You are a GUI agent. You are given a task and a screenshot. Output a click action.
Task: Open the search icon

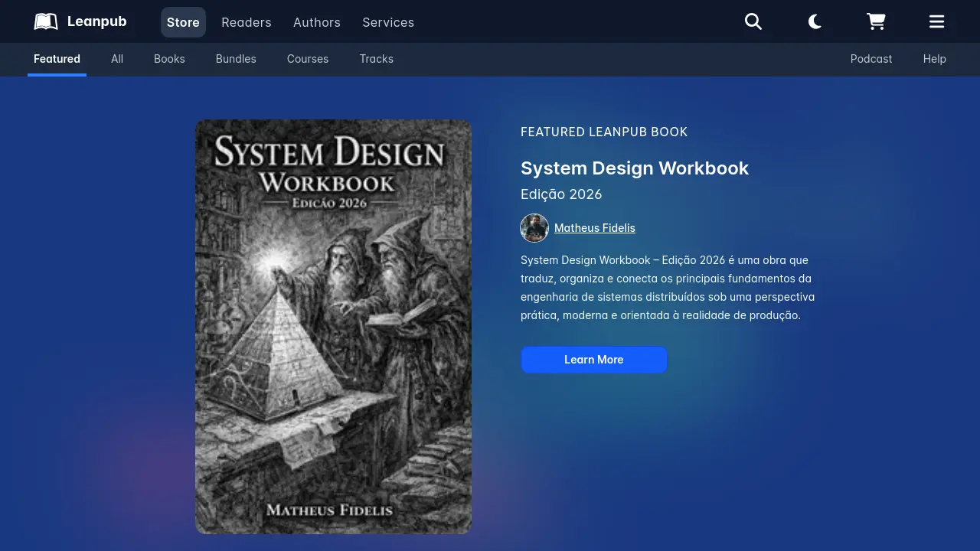(753, 21)
